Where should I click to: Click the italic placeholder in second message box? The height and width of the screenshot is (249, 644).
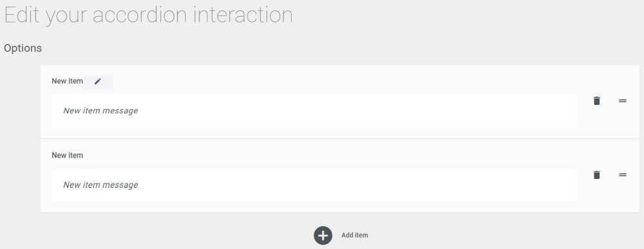(100, 185)
